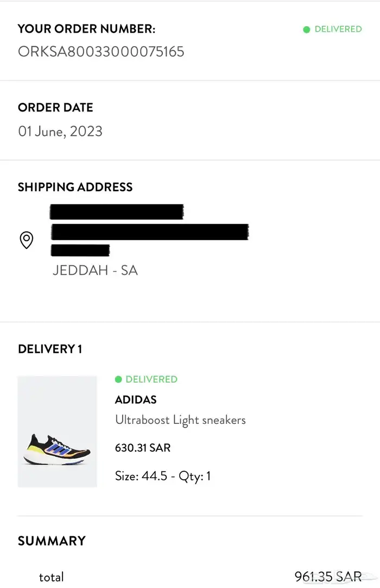Select the JEDDAH - SA address line
The width and height of the screenshot is (380, 588).
(96, 270)
